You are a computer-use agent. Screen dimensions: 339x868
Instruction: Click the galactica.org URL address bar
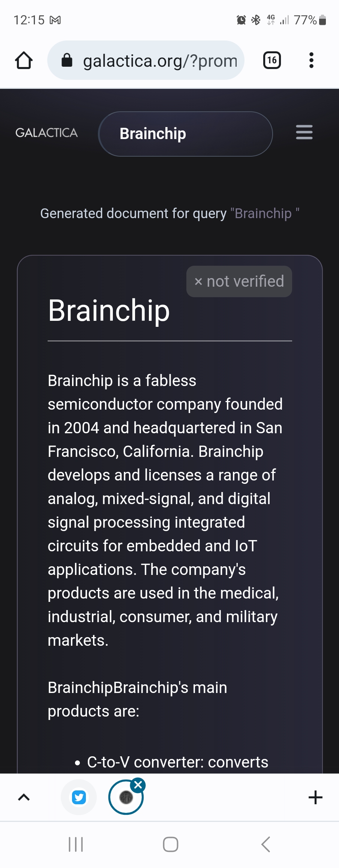pyautogui.click(x=160, y=61)
